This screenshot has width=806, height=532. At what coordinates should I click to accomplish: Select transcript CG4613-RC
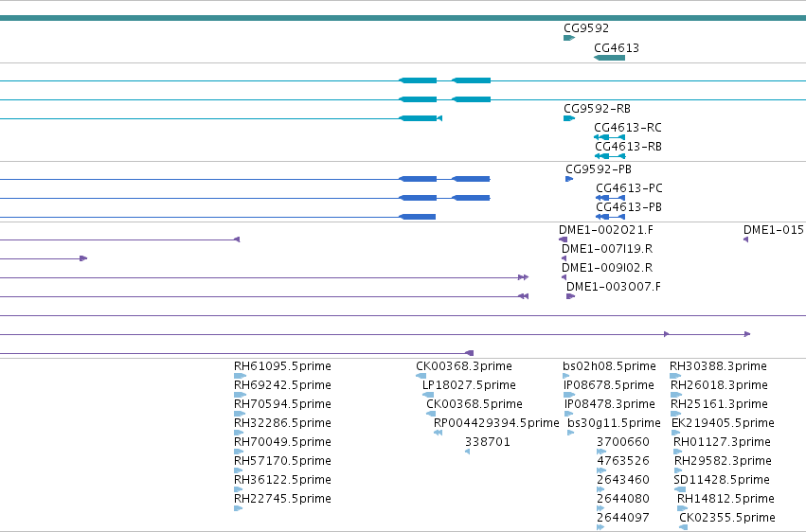click(610, 137)
